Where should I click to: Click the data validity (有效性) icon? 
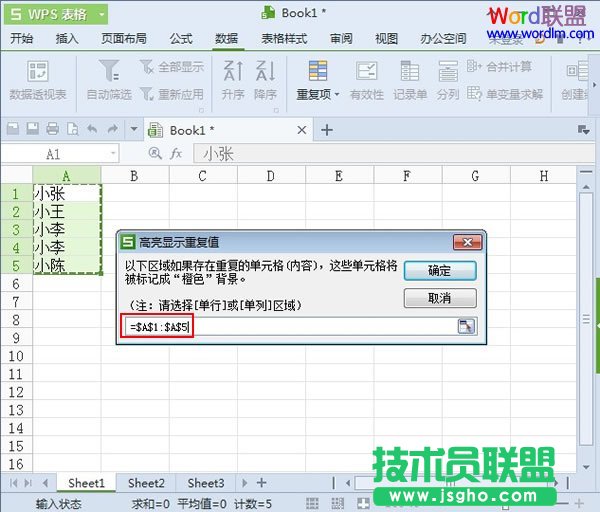coord(367,71)
